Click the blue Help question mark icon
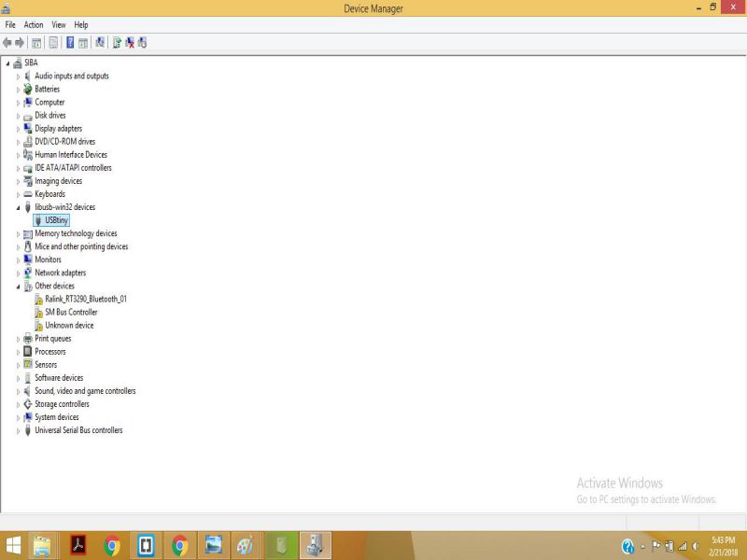This screenshot has height=560, width=747. [x=70, y=43]
